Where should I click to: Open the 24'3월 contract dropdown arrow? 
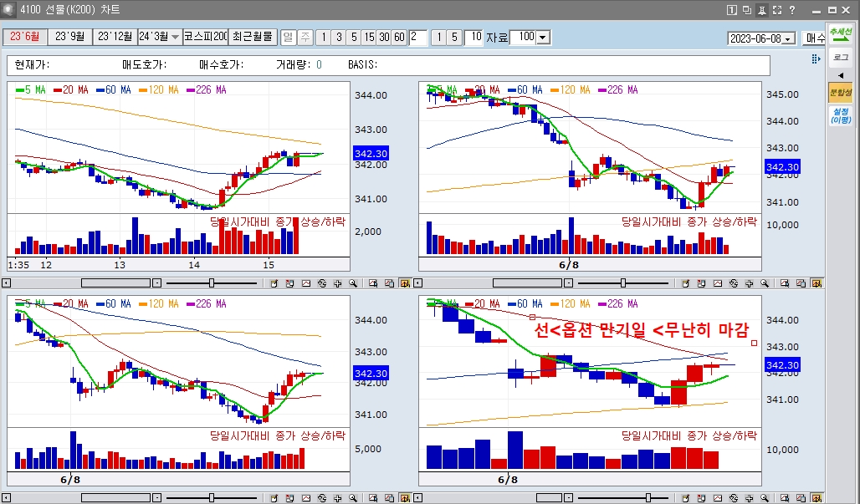[175, 37]
